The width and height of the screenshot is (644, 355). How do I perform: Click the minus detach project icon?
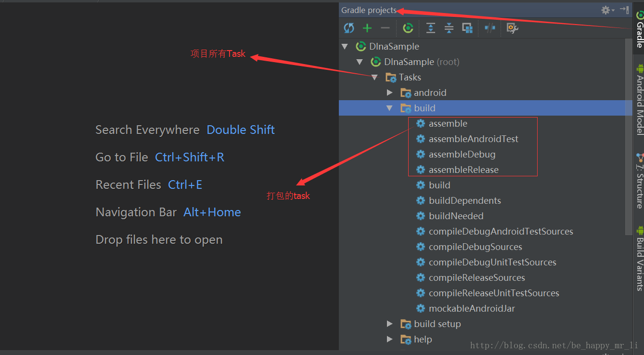tap(385, 28)
